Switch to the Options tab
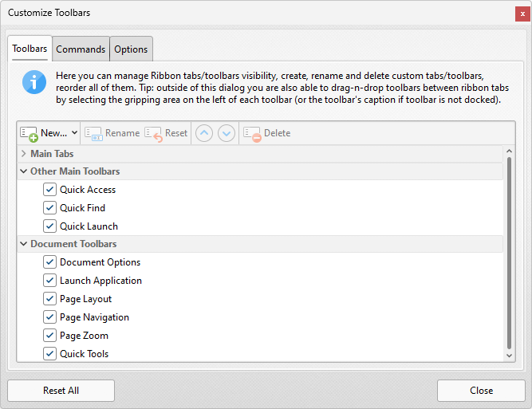Viewport: 532px width, 409px height. (x=131, y=49)
